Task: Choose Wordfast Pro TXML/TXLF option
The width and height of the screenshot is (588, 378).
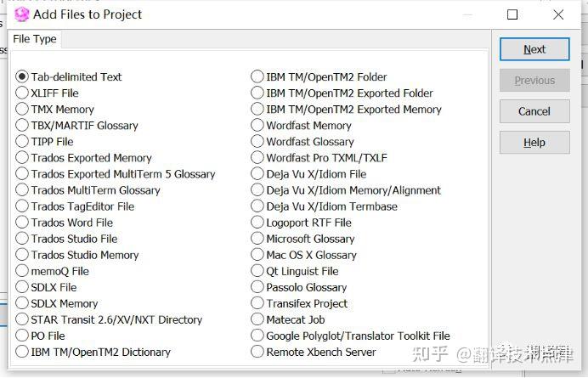Action: pyautogui.click(x=257, y=157)
